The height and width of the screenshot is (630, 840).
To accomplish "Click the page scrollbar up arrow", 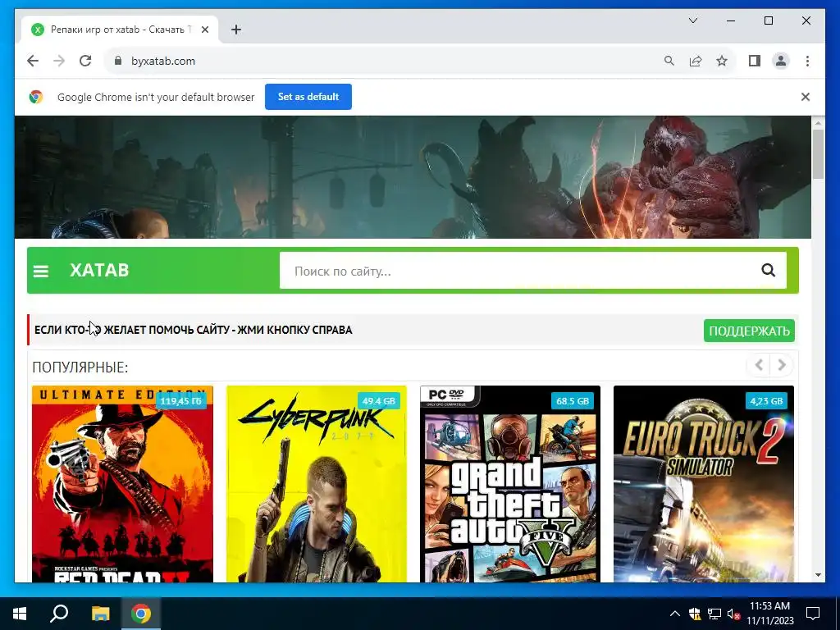I will tap(818, 123).
